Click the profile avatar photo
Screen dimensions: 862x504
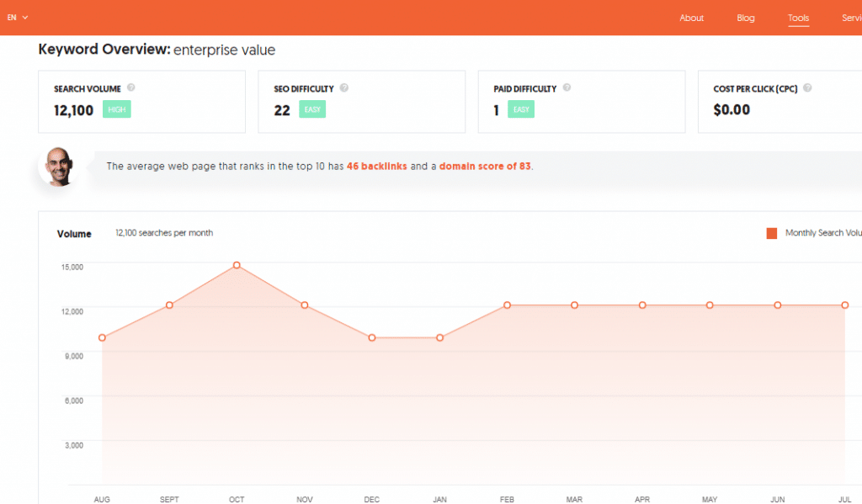tap(60, 165)
